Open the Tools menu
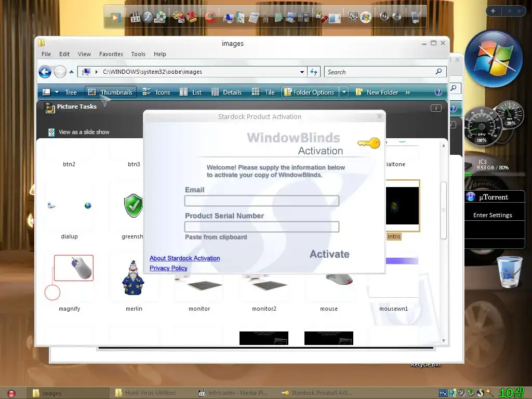Image resolution: width=532 pixels, height=399 pixels. [138, 54]
